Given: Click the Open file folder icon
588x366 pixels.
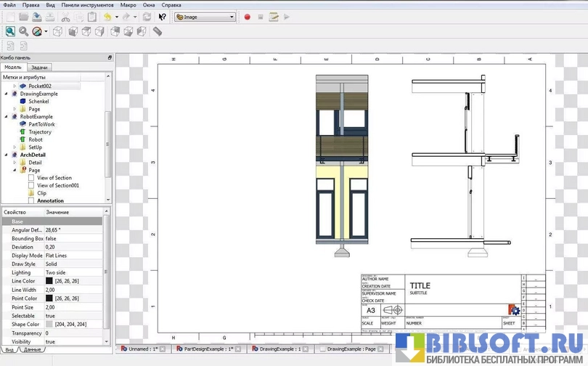Looking at the screenshot, I should (24, 17).
